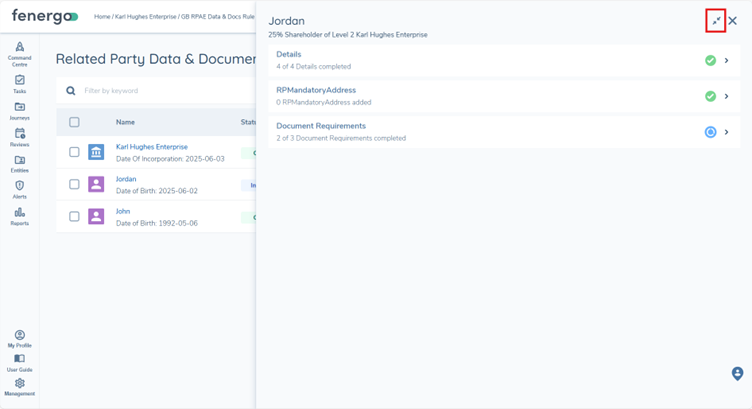Collapse the Jordan panel with the shrink icon
The height and width of the screenshot is (409, 752).
pos(716,21)
